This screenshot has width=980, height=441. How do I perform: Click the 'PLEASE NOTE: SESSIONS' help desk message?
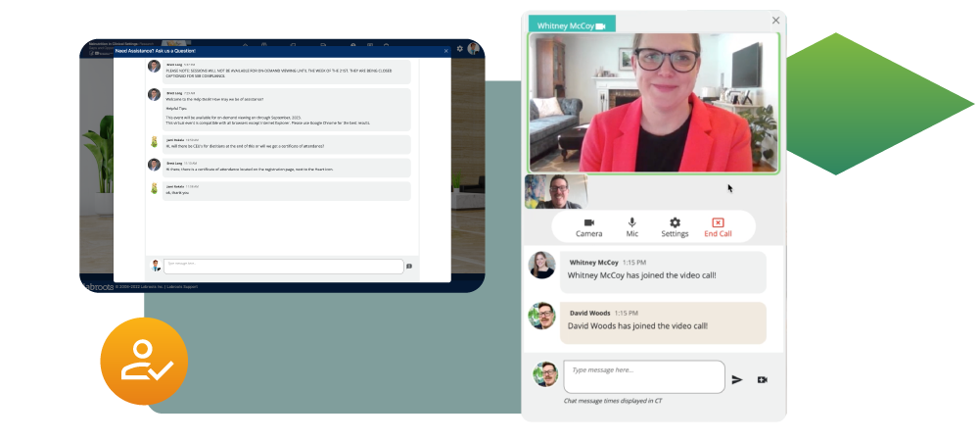click(x=287, y=72)
